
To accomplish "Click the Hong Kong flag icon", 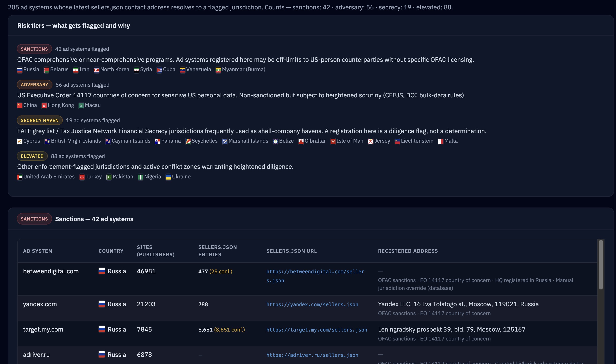I will pos(44,105).
